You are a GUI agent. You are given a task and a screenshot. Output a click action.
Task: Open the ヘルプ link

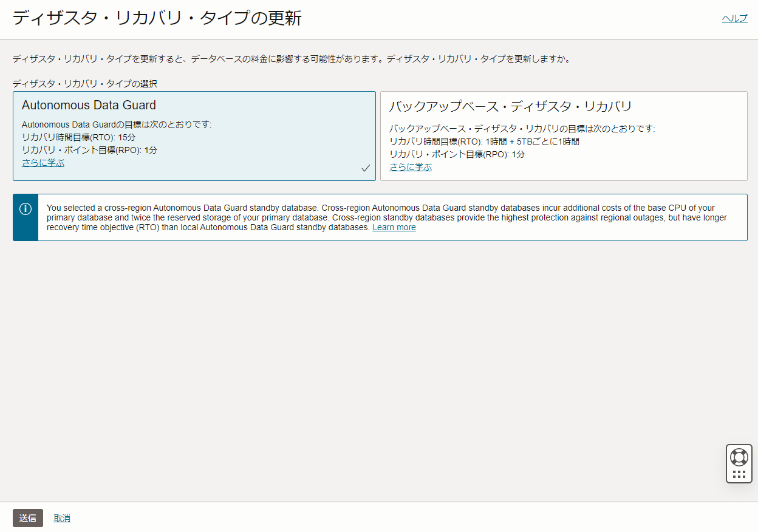tap(734, 18)
